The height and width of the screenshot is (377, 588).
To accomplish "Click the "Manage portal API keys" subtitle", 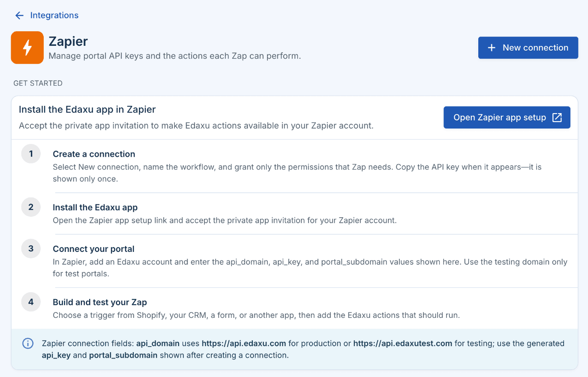I will tap(175, 56).
